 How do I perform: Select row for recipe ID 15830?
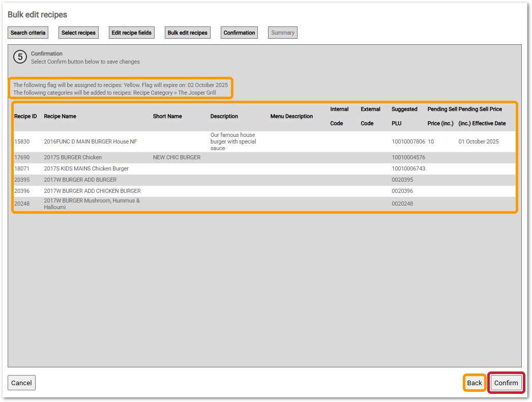pos(22,141)
